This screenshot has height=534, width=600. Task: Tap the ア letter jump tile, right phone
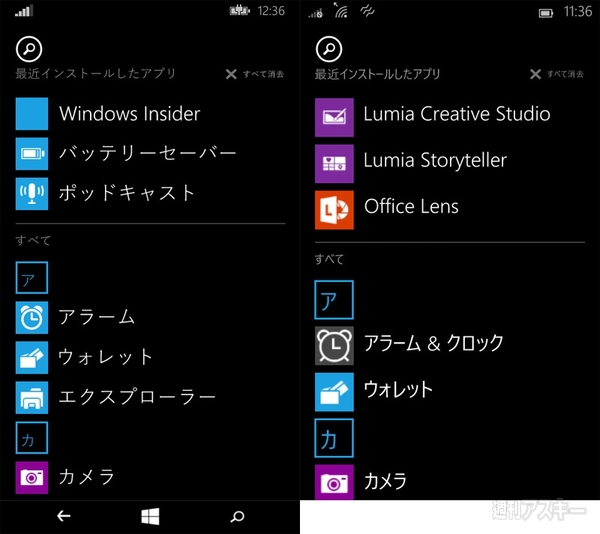[x=334, y=300]
